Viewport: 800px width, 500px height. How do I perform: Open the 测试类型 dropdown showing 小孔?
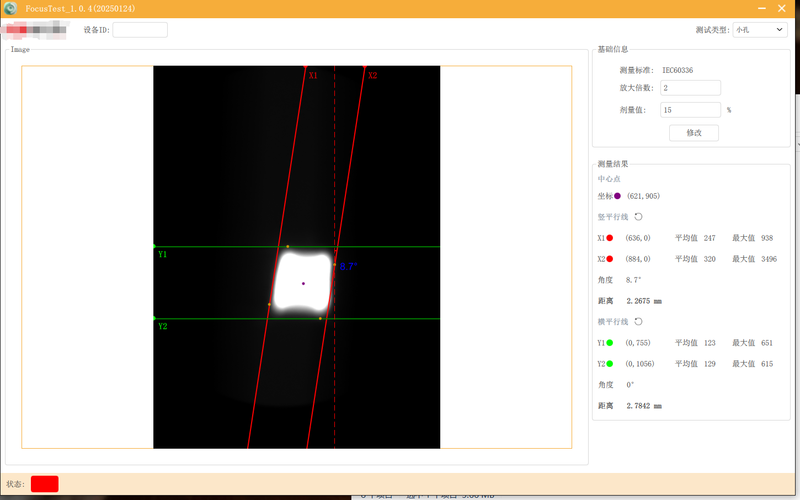(760, 30)
